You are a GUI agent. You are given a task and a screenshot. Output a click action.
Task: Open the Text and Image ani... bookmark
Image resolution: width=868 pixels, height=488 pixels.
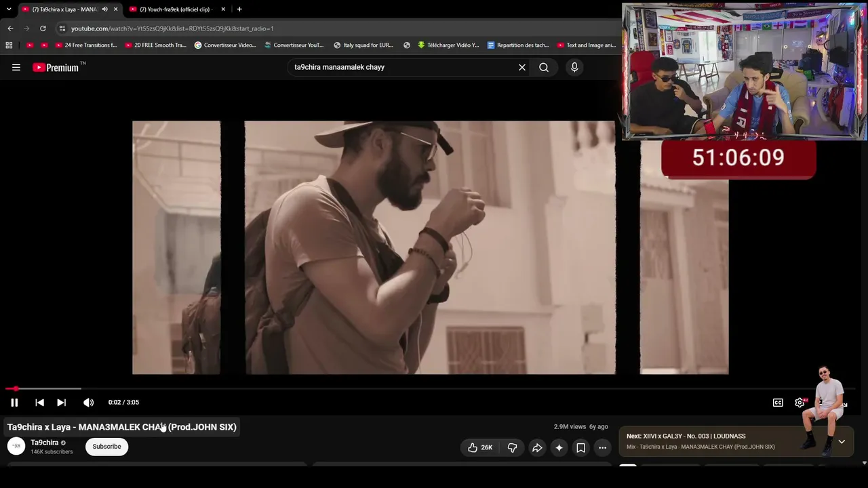tap(587, 45)
